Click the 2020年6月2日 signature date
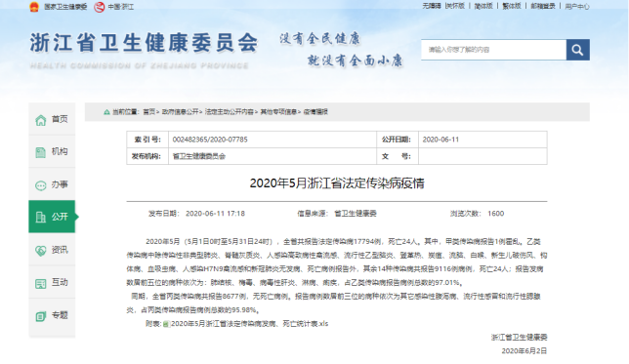 click(524, 350)
